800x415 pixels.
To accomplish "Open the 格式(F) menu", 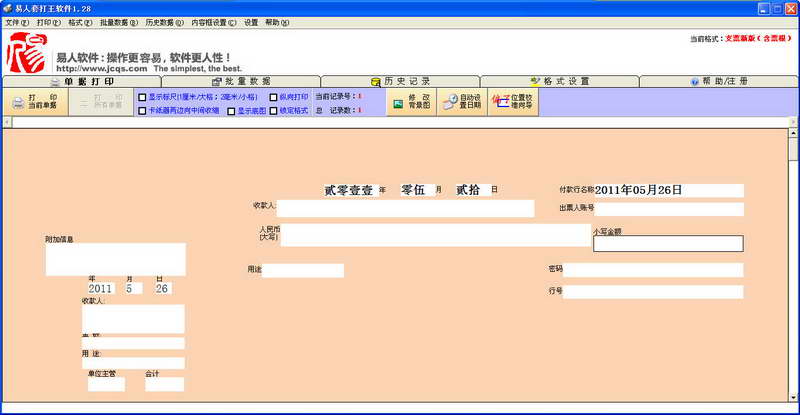I will 80,22.
